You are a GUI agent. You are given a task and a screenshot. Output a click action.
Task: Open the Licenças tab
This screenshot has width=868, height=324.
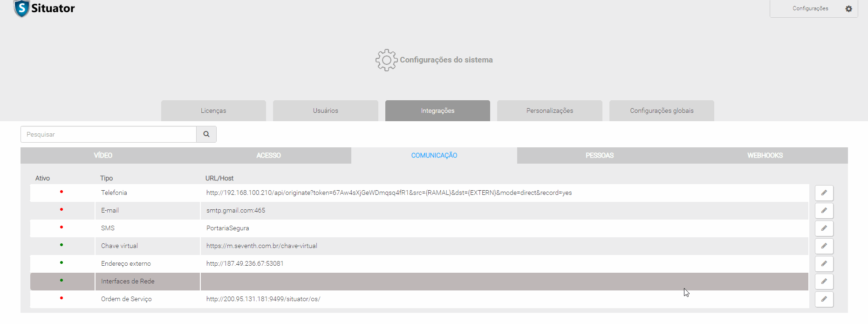pos(213,111)
